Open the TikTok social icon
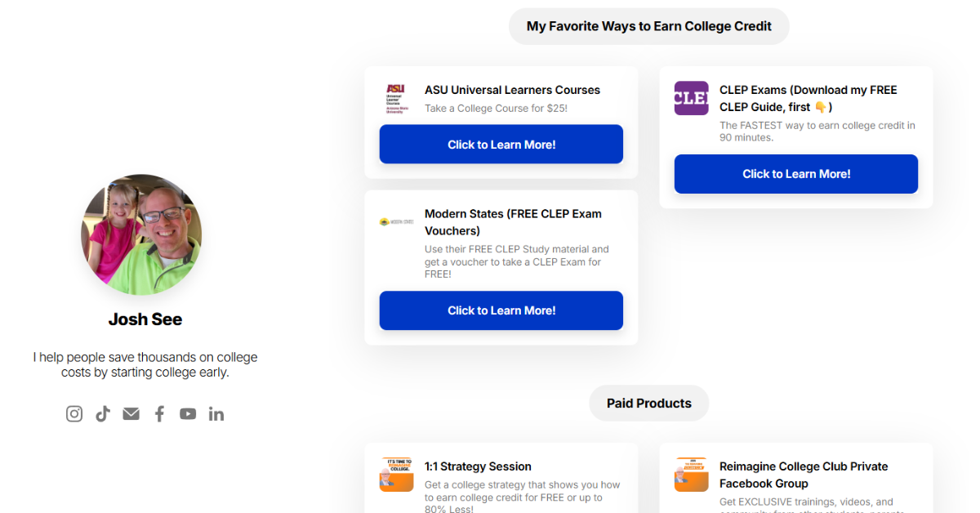 (103, 414)
